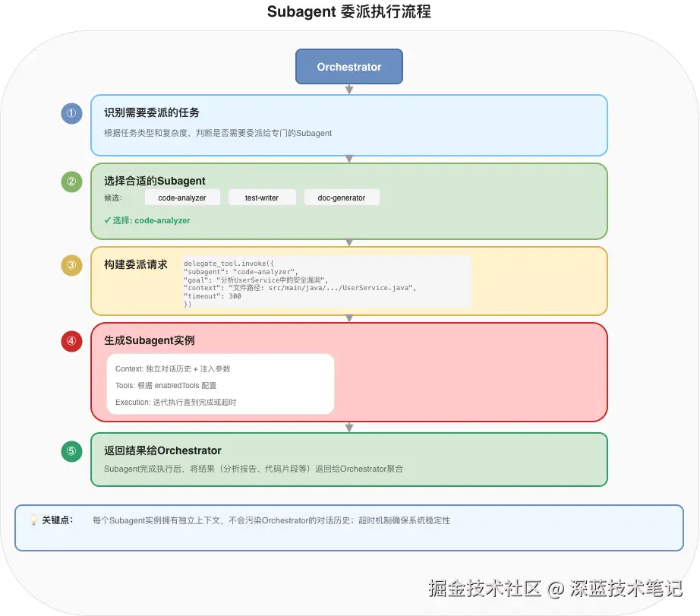The width and height of the screenshot is (700, 616).
Task: Select the green ② circle icon
Action: (71, 182)
